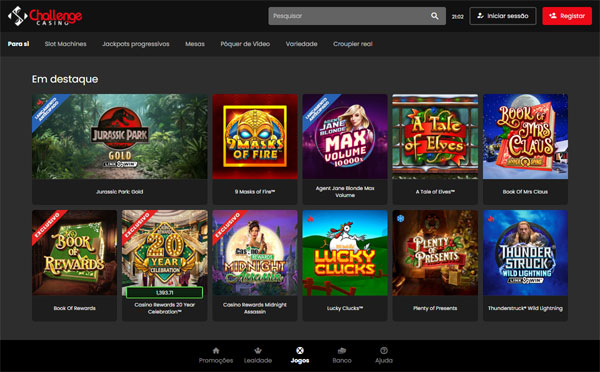
Task: Switch to the Slot Machines tab
Action: [65, 44]
